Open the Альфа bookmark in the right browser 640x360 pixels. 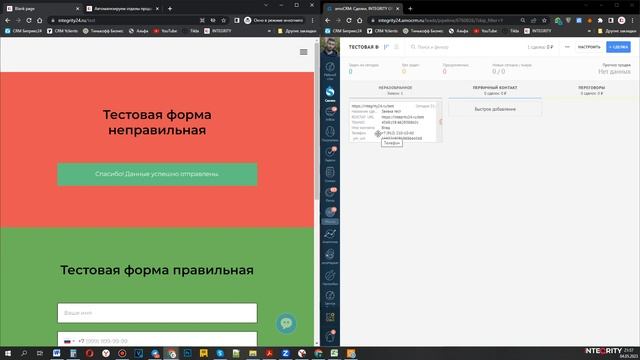[x=458, y=31]
